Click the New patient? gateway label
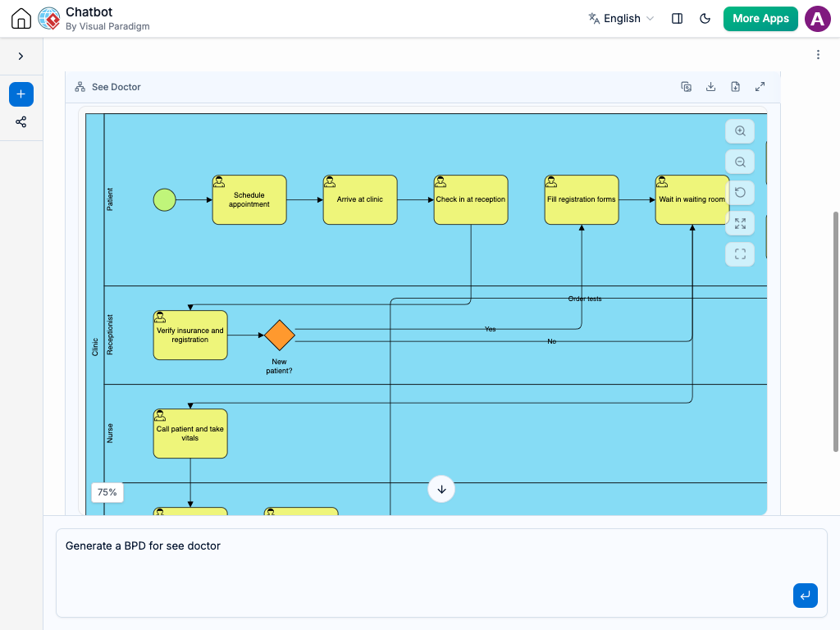Image resolution: width=840 pixels, height=630 pixels. coord(279,367)
